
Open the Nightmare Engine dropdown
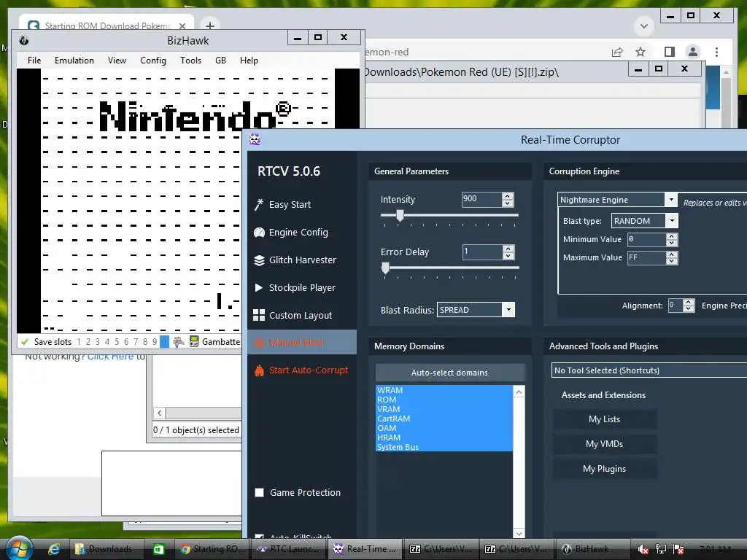coord(671,200)
